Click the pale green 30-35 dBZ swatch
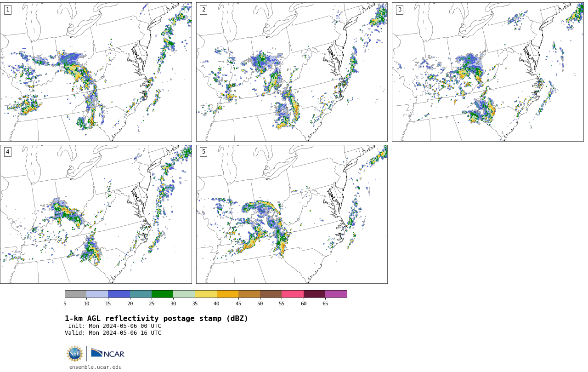 coord(184,294)
